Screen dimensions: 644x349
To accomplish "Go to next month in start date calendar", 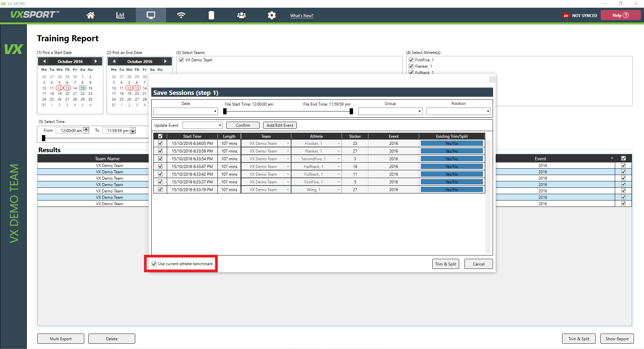I will pos(96,61).
